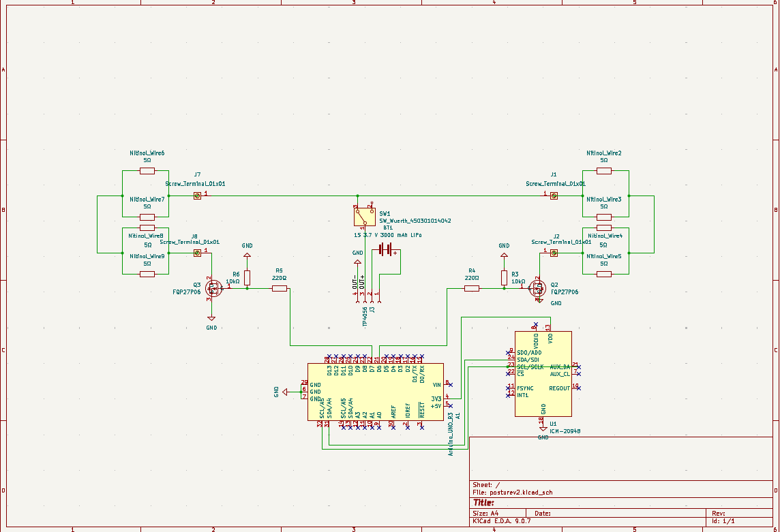Screen dimensions: 780x532
Task: Click the 'Id: 1/1' page number text
Action: [x=723, y=521]
